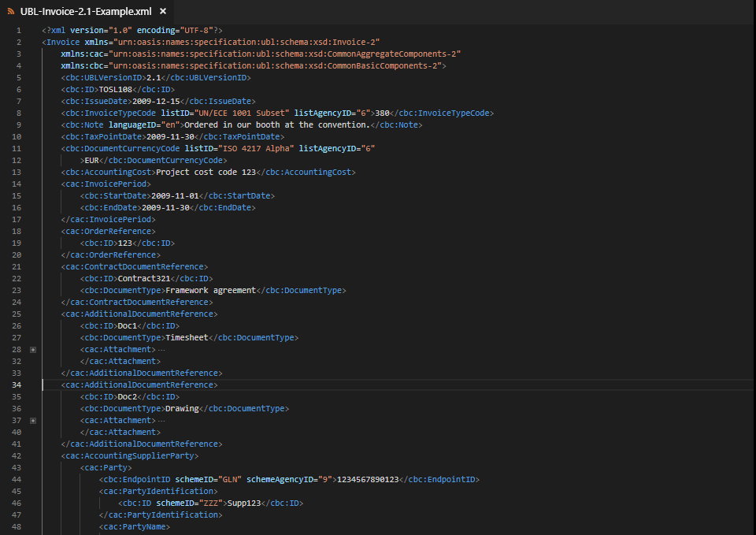756x535 pixels.
Task: Click the fold ellipsis after Attachment on line 28
Action: [161, 349]
